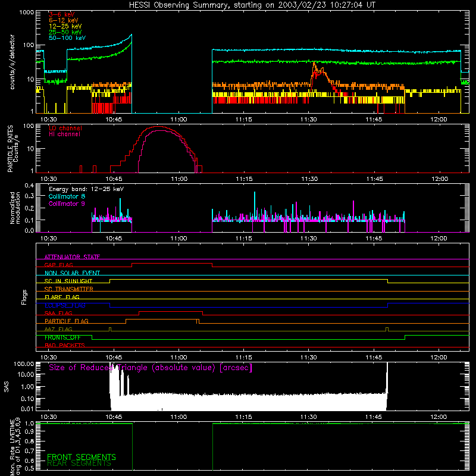Click the '0.8' livetime tick label
The image size is (476, 476).
point(29,441)
